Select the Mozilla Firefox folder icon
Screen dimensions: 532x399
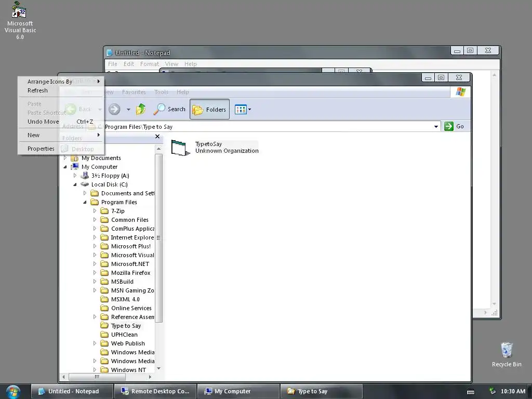coord(104,272)
